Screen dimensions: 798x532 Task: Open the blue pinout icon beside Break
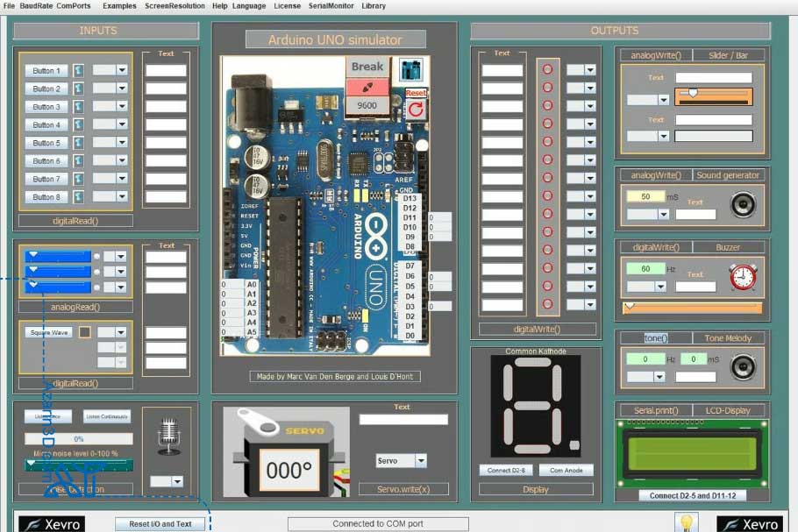point(410,68)
